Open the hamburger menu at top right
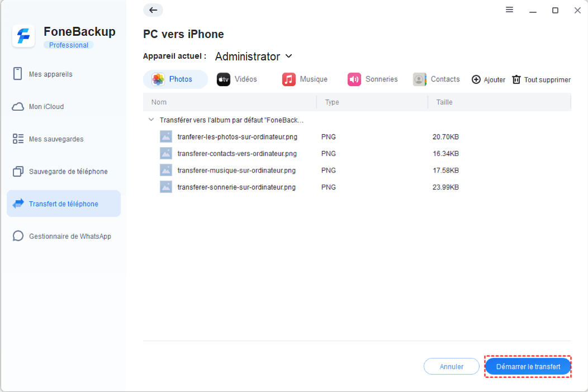This screenshot has height=392, width=588. (509, 10)
